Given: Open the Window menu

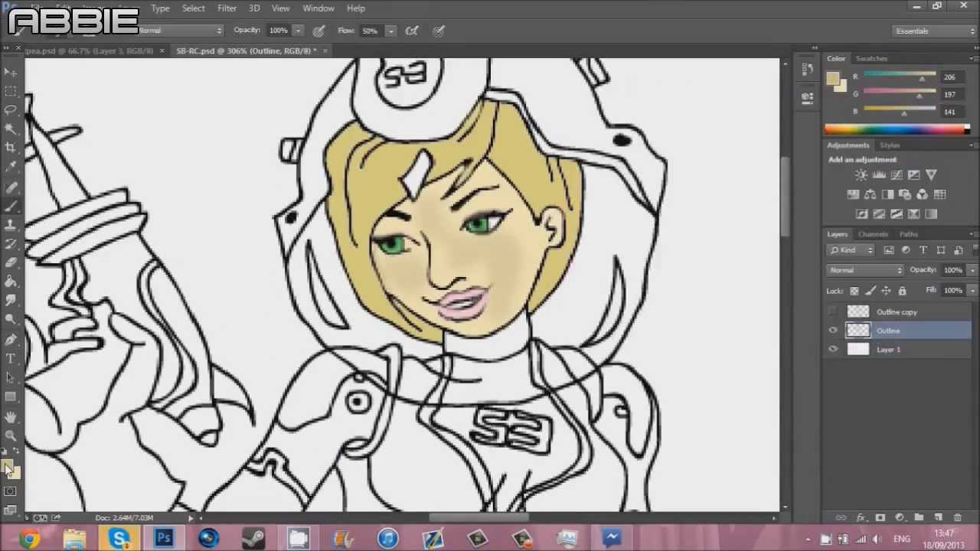Looking at the screenshot, I should [318, 8].
